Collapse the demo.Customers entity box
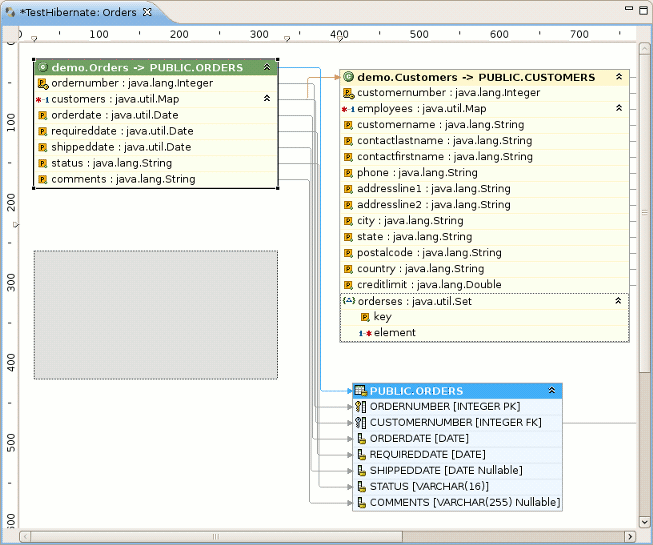Screen dimensions: 653x545 [619, 77]
